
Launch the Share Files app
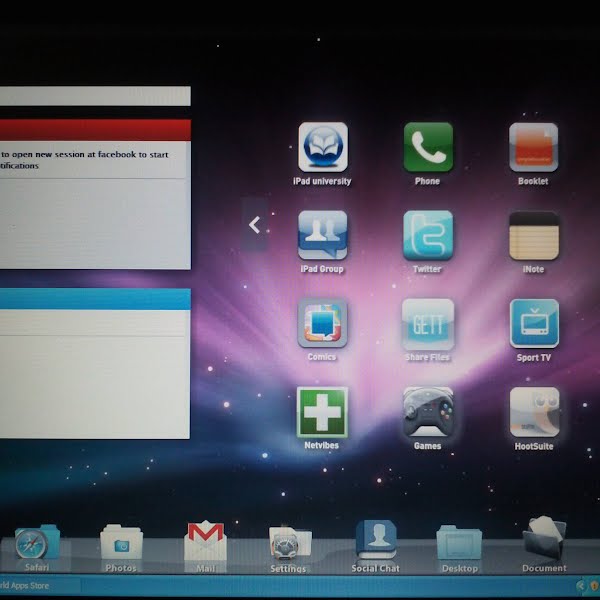[x=428, y=324]
